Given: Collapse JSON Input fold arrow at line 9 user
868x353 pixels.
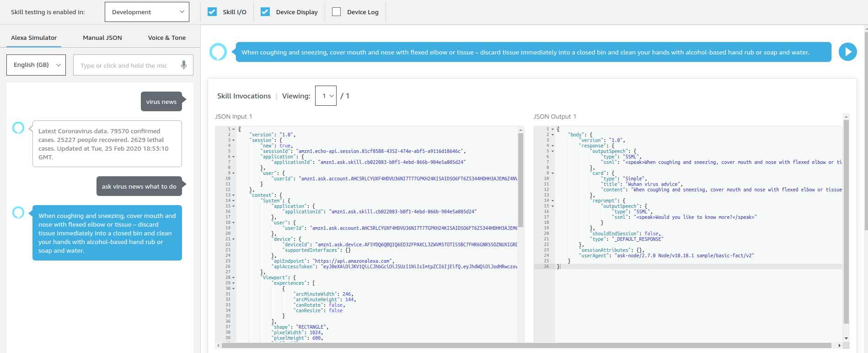Looking at the screenshot, I should [234, 173].
